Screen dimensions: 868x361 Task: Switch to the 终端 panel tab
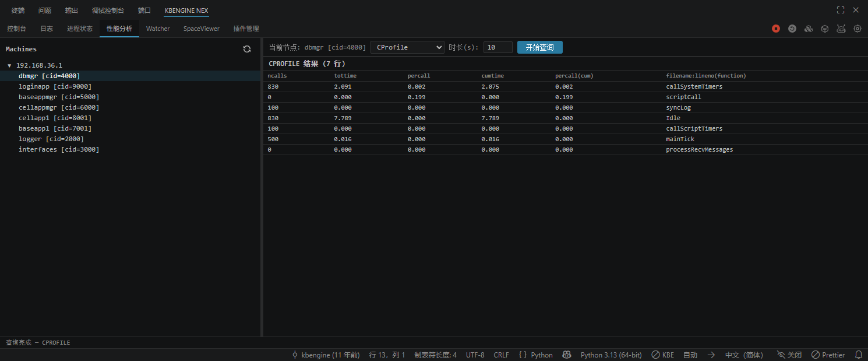click(x=18, y=10)
